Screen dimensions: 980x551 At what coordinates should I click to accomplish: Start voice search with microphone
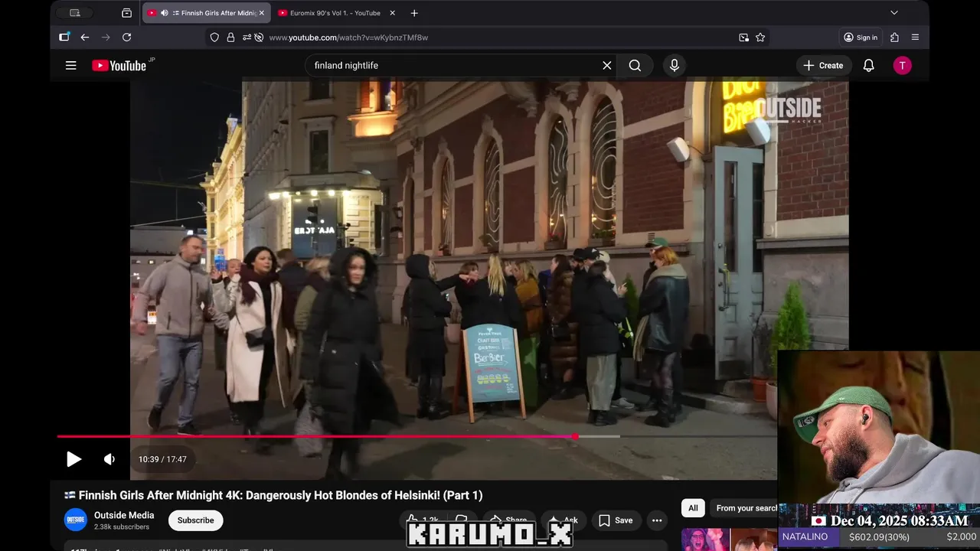tap(675, 66)
